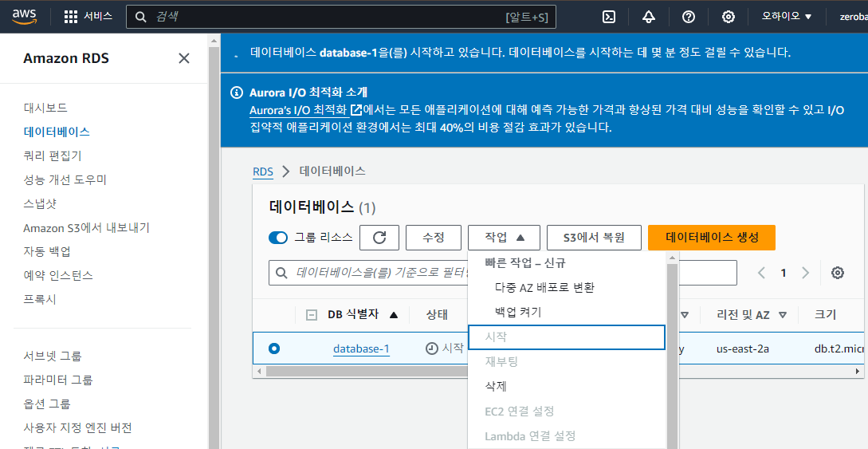
Task: Click the Modify button
Action: 434,238
